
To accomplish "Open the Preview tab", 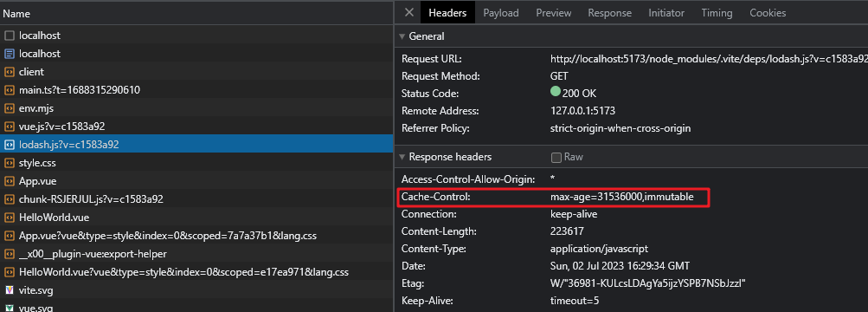I will click(554, 13).
